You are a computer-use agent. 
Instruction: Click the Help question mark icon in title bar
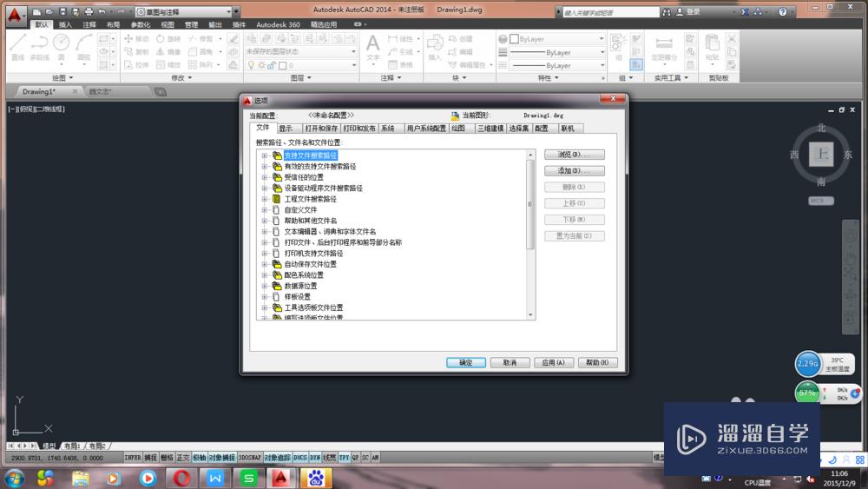(x=782, y=11)
